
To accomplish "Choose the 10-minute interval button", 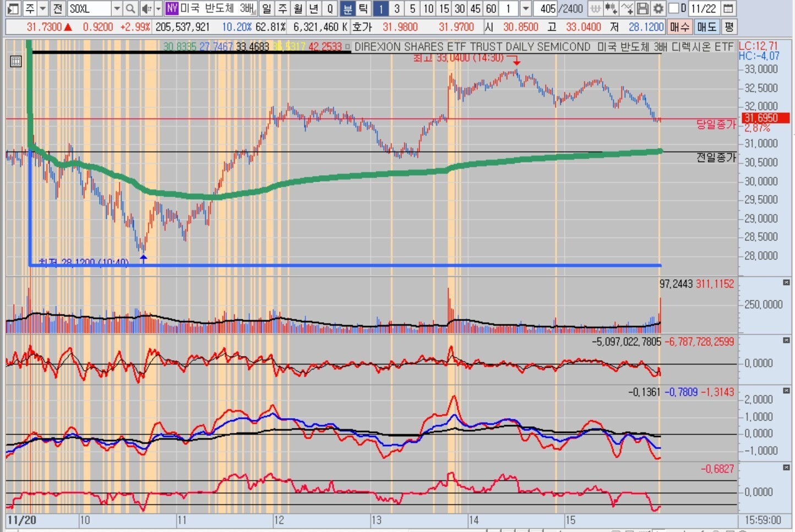I will tap(428, 8).
